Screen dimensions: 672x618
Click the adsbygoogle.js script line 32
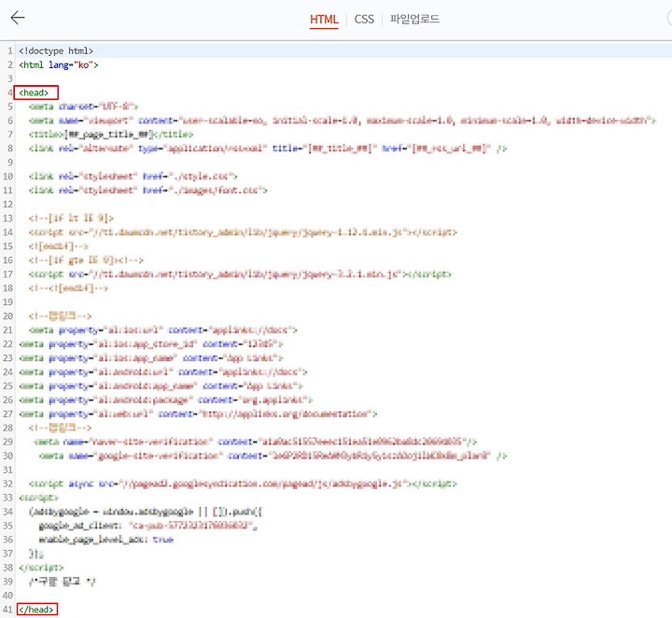tap(243, 484)
